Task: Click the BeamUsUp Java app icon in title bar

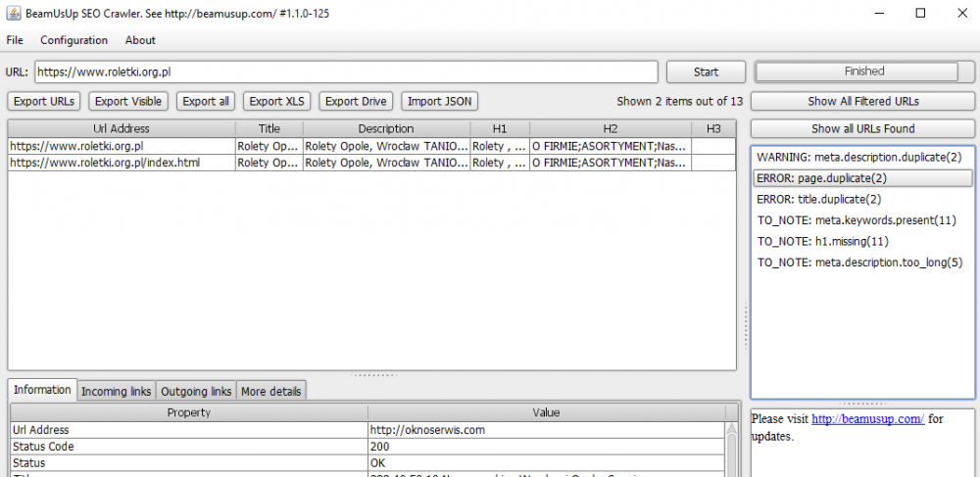Action: 13,13
